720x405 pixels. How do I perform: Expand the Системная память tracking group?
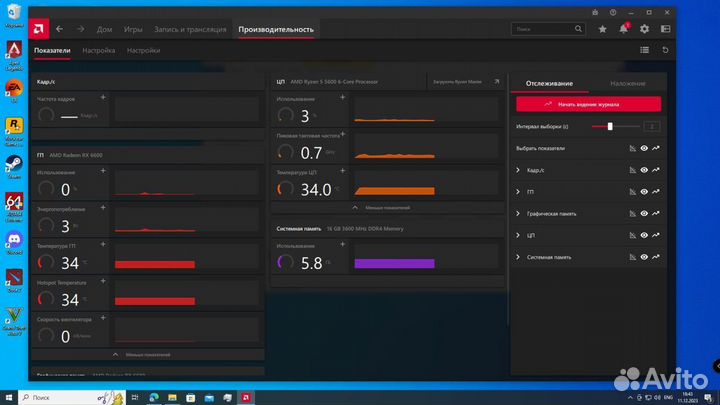(518, 257)
